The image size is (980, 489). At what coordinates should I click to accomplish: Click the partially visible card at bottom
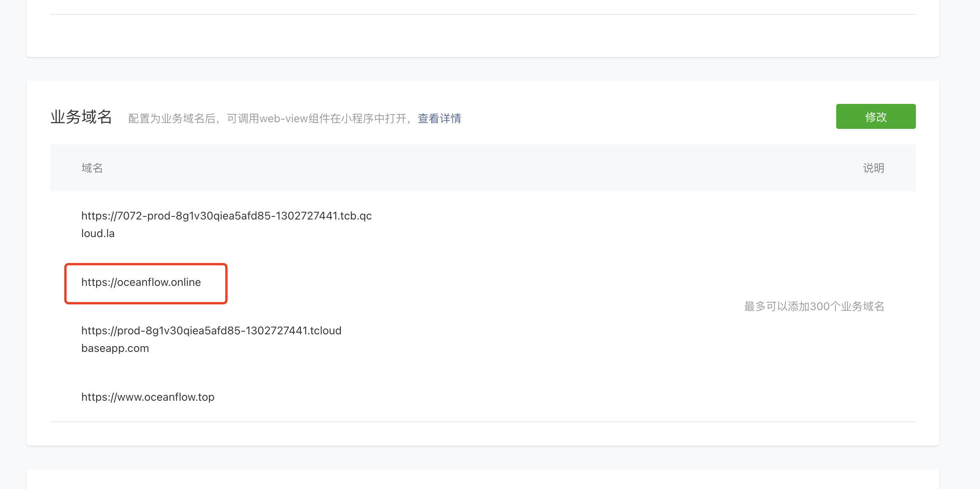[x=483, y=480]
